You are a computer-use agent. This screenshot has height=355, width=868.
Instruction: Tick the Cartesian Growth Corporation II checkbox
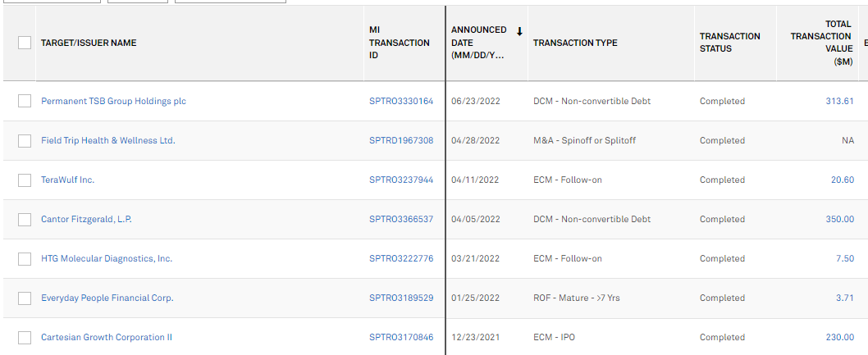pyautogui.click(x=25, y=337)
